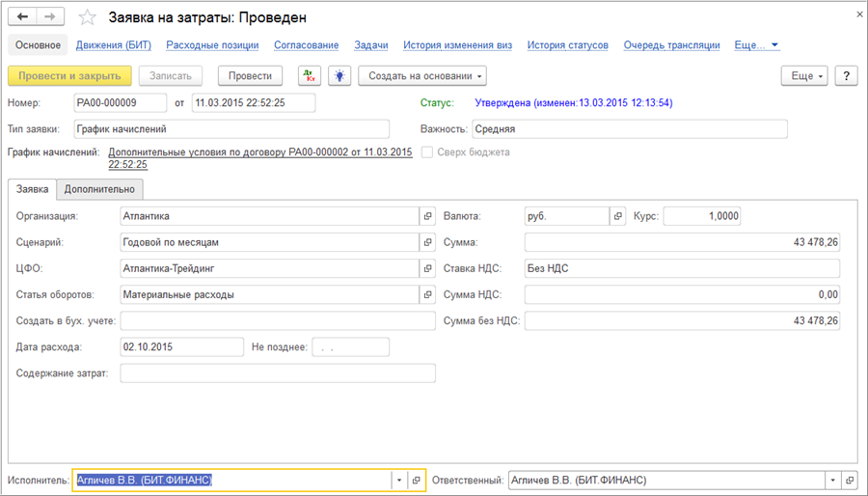Open the Организация field lookup icon

[428, 216]
